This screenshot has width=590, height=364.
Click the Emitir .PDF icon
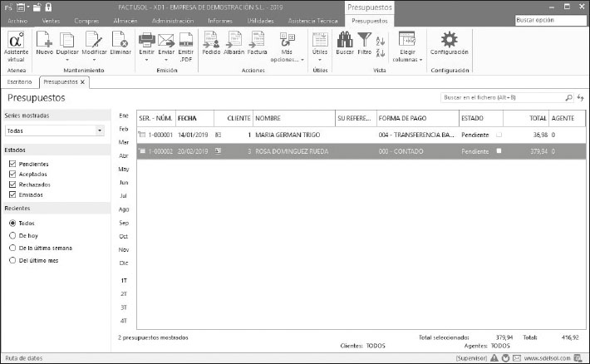pyautogui.click(x=185, y=40)
